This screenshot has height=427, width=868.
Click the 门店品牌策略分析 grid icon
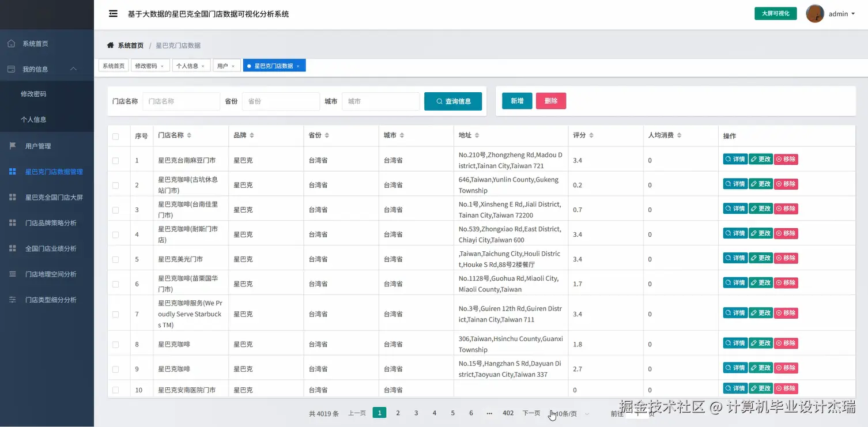point(13,222)
